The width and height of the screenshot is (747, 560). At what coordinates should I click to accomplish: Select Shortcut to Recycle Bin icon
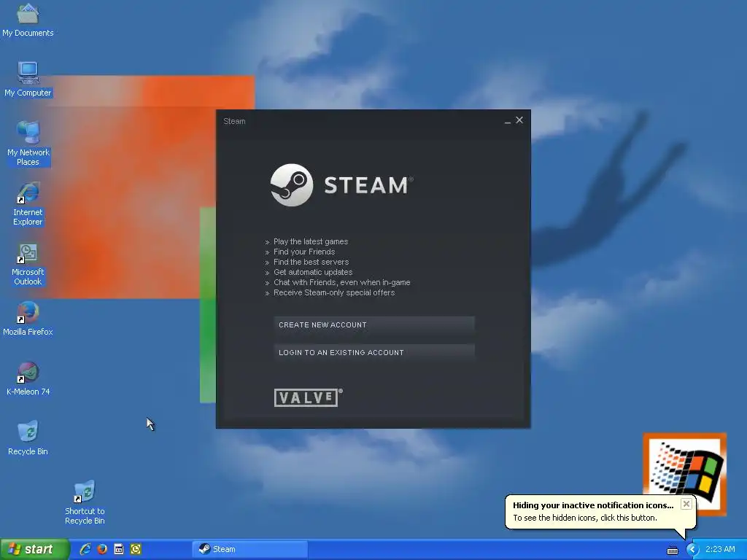pyautogui.click(x=85, y=502)
